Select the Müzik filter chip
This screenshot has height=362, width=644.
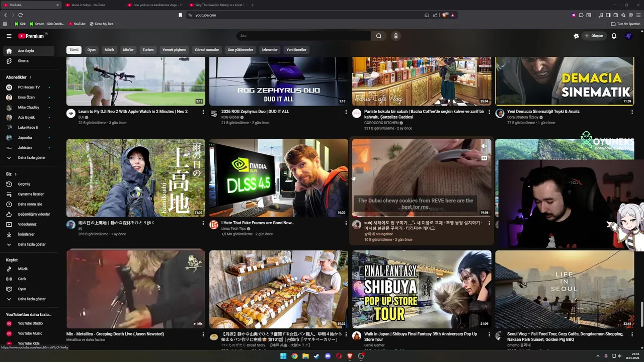(x=109, y=50)
